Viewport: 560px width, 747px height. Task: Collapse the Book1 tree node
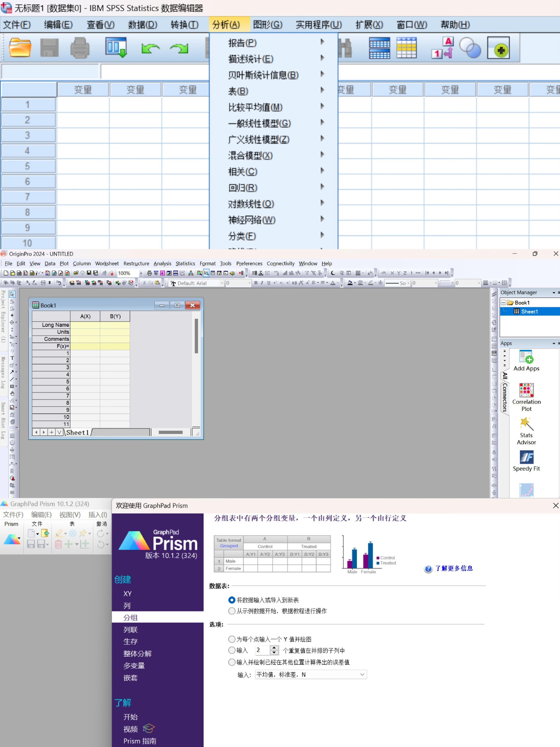coord(503,303)
